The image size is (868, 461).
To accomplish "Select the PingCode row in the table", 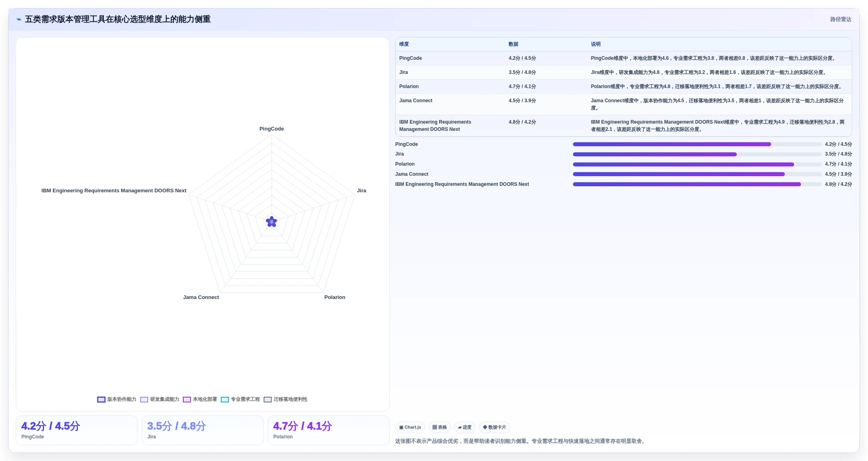I will pyautogui.click(x=623, y=58).
